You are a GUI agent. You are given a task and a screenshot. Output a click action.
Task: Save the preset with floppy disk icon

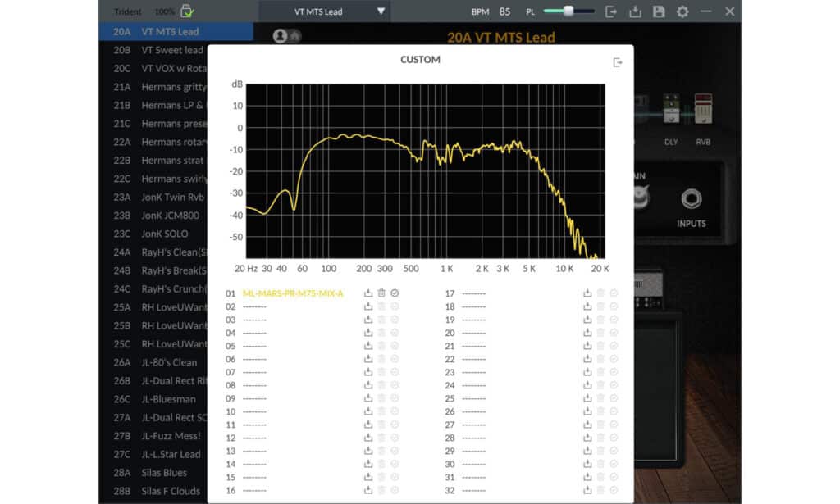(x=659, y=11)
